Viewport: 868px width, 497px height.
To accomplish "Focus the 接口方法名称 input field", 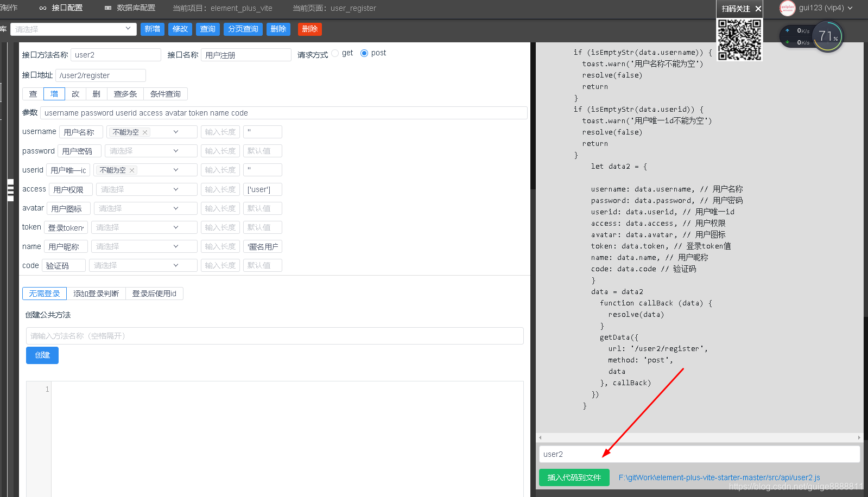I will pos(116,55).
